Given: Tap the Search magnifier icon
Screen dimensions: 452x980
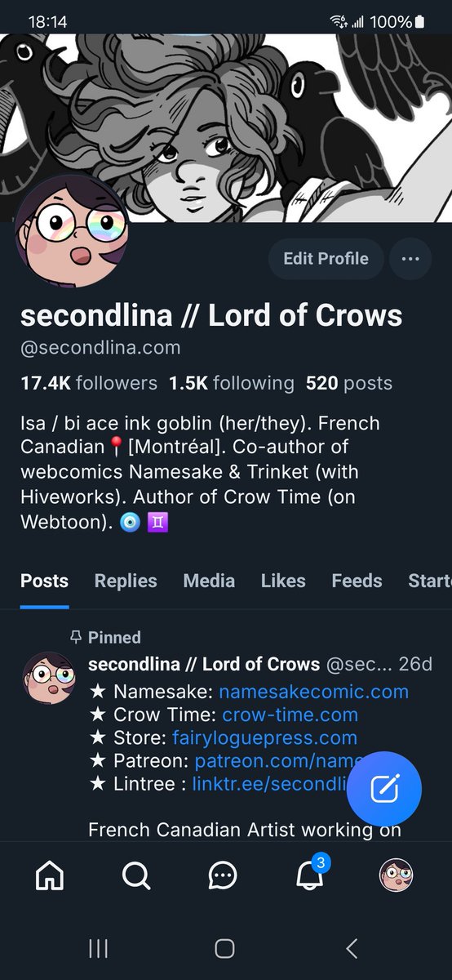Looking at the screenshot, I should click(136, 876).
